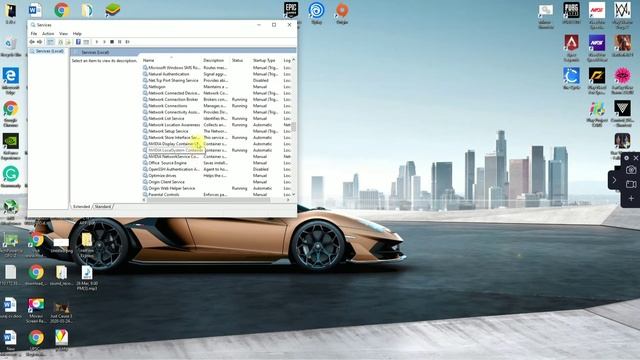Open the Epic Games Launcher desktop icon
Viewport: 640px width, 360px height.
tap(291, 10)
